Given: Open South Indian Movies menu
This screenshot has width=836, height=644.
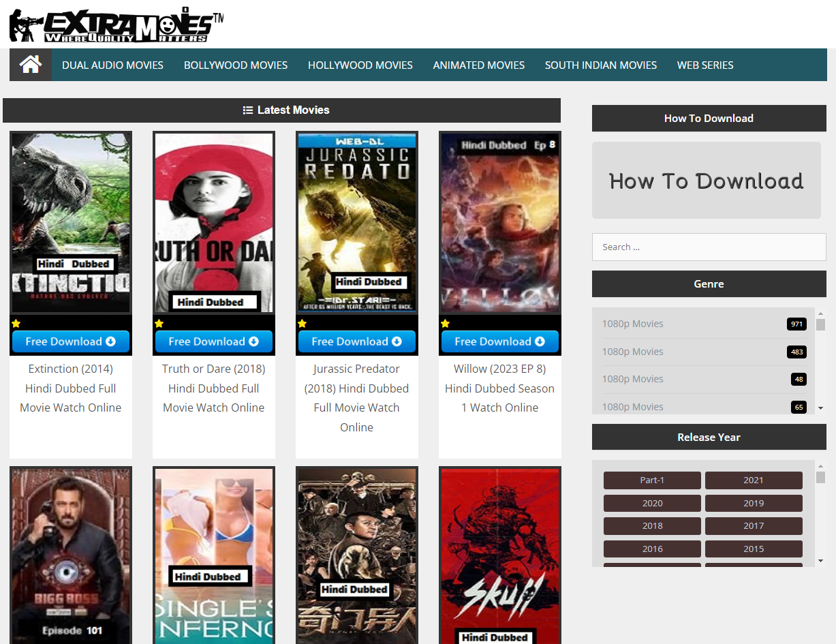Looking at the screenshot, I should tap(601, 65).
